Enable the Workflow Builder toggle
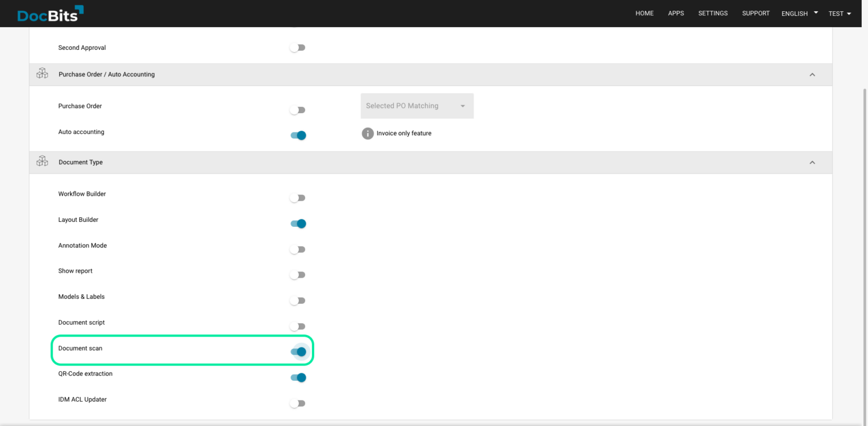The height and width of the screenshot is (426, 868). point(298,197)
